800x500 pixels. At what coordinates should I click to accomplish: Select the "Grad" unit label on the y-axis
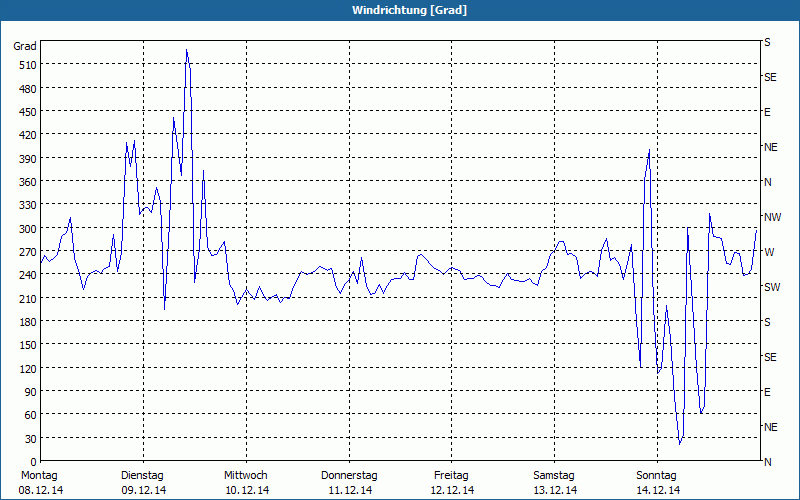coord(25,46)
